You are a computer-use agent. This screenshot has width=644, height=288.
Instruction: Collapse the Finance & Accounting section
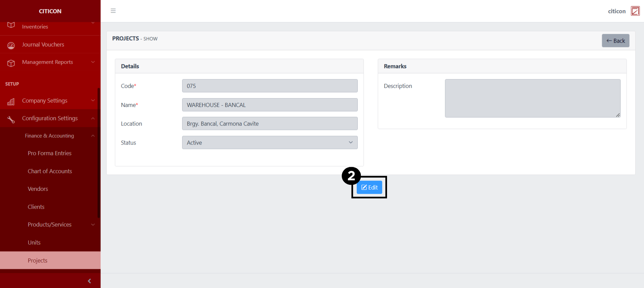point(93,136)
